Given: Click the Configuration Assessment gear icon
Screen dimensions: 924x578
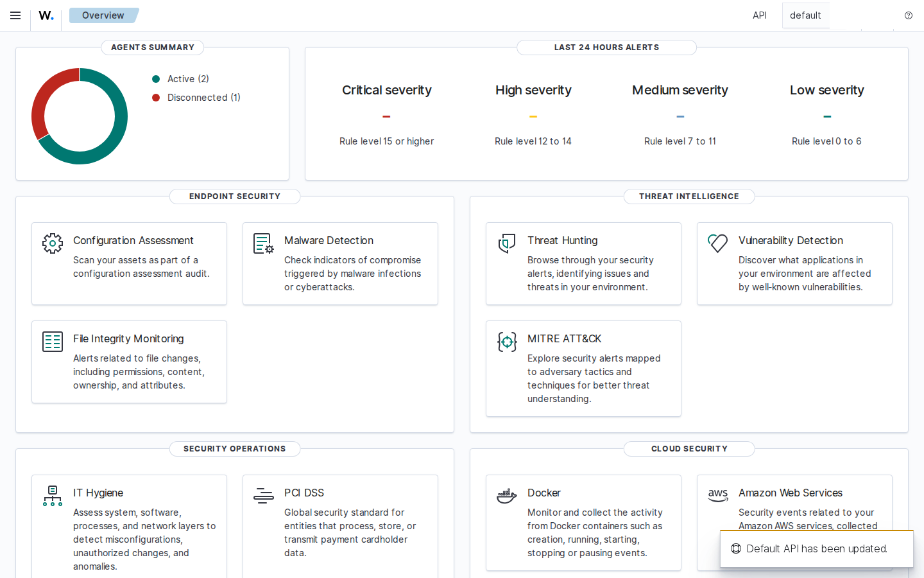Looking at the screenshot, I should (53, 243).
